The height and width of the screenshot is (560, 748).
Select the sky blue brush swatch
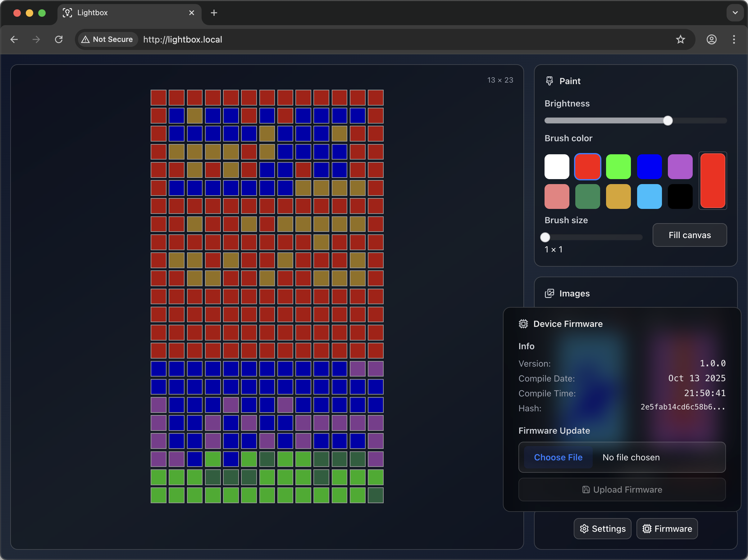click(x=649, y=196)
